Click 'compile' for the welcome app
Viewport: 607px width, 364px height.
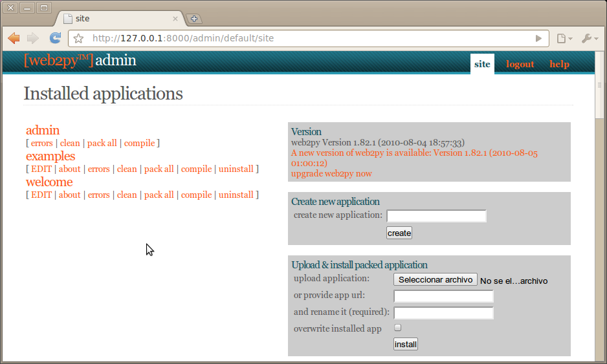[x=196, y=195]
